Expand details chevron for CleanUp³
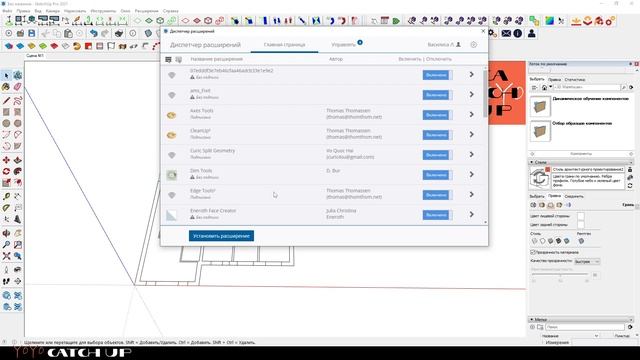640x360 pixels. click(471, 134)
